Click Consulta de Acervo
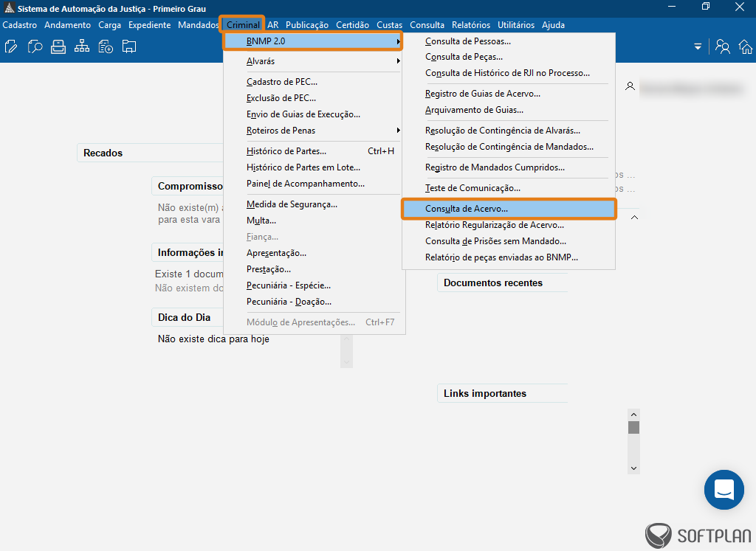Screen dimensions: 756x551 pos(509,209)
